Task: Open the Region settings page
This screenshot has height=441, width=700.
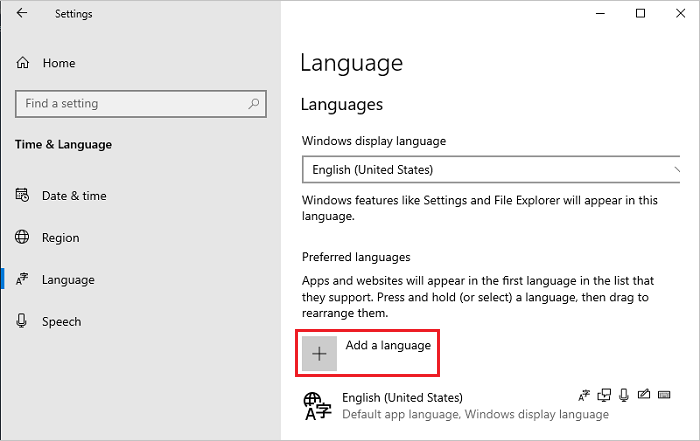Action: click(60, 238)
